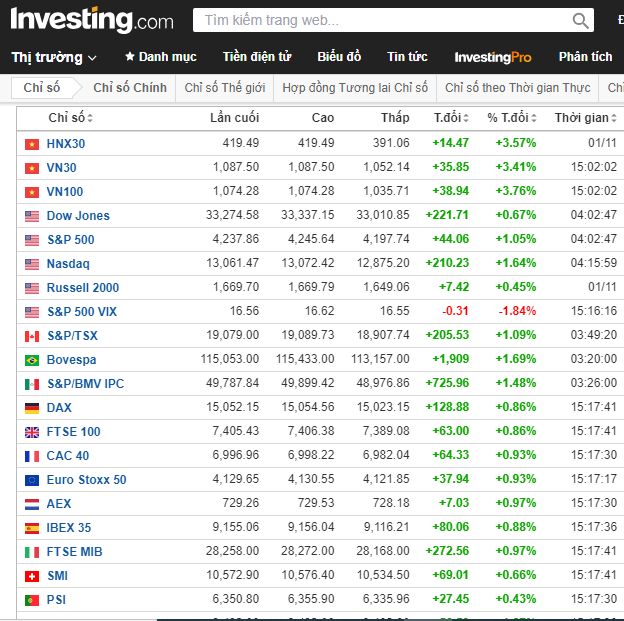Click the Vietnam flag beside HNX30
Image resolution: width=624 pixels, height=621 pixels.
(32, 144)
